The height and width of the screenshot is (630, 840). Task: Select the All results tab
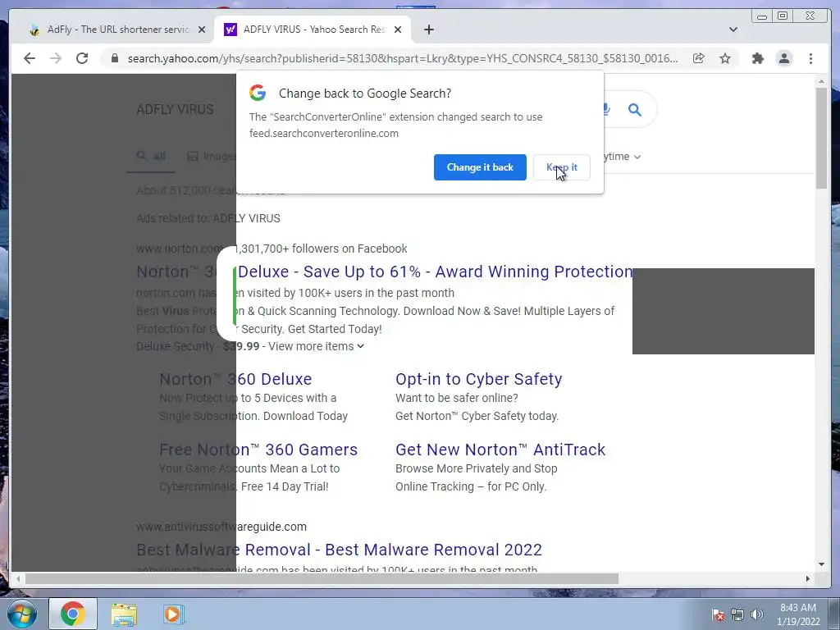coord(151,156)
